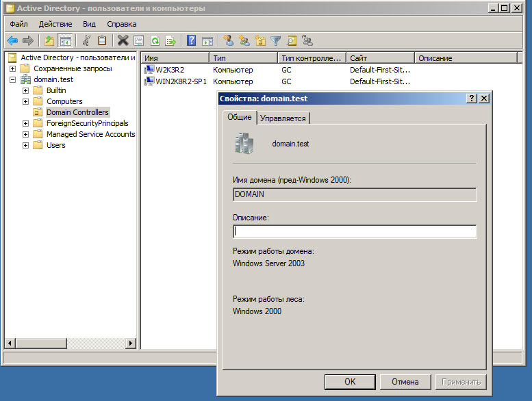Screen dimensions: 532x401
Task: Click the Отмена button
Action: point(405,382)
